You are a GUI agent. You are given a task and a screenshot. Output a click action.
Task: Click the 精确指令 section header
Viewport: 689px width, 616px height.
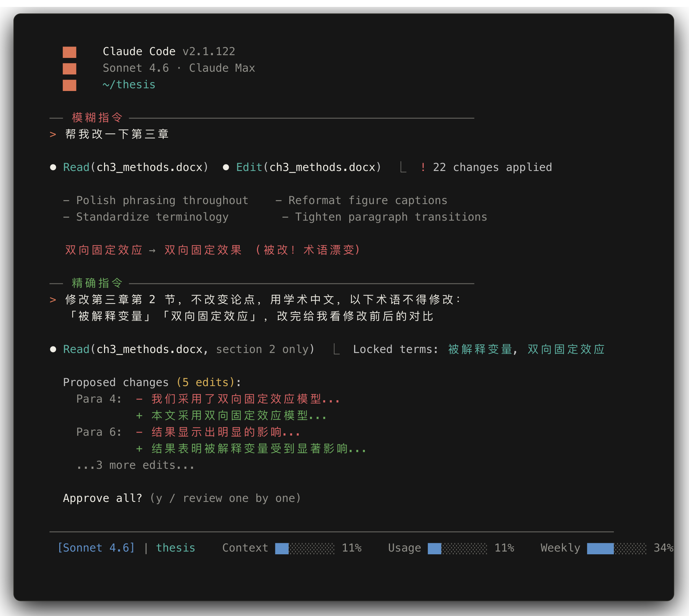tap(97, 283)
